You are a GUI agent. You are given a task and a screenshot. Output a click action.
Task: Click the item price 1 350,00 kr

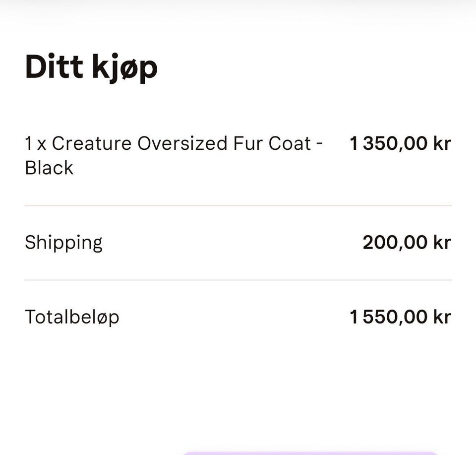pos(401,143)
